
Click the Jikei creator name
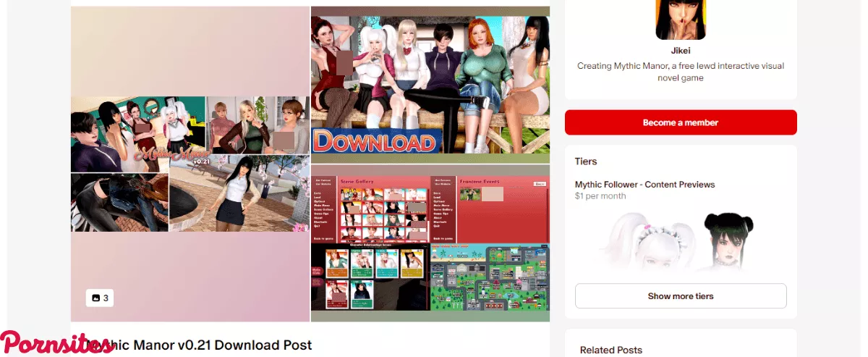tap(680, 50)
